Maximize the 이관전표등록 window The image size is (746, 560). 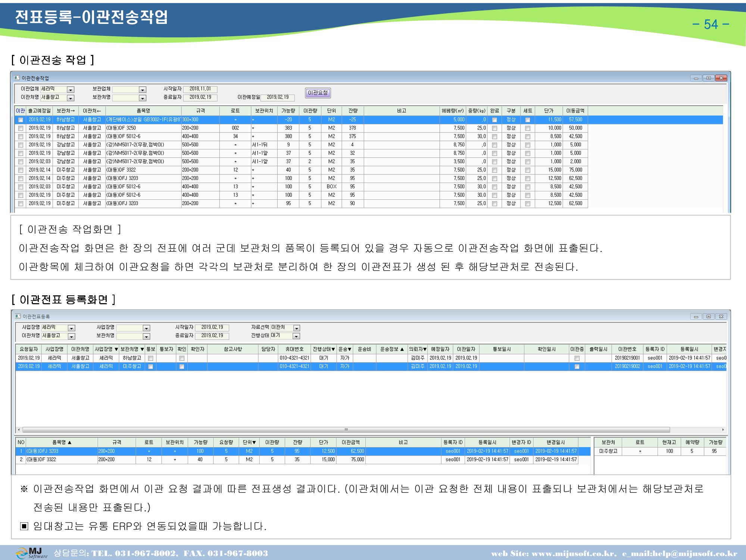click(708, 317)
